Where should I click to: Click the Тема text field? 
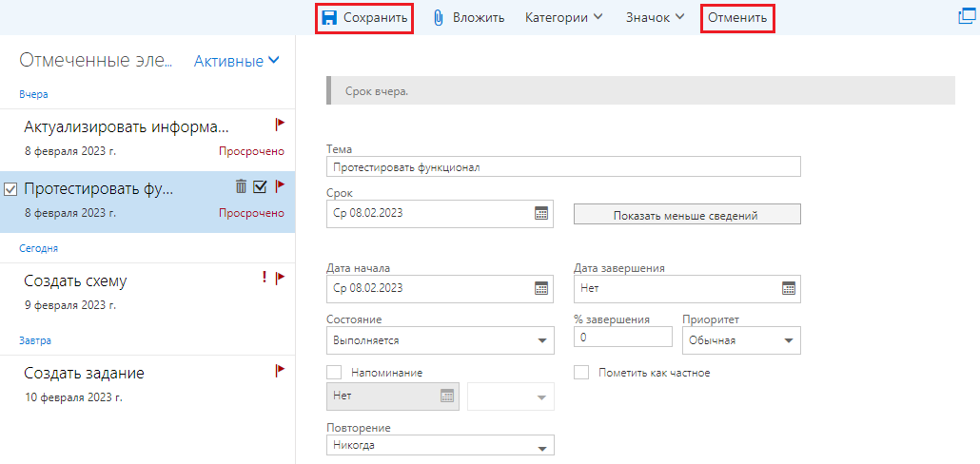tap(563, 166)
